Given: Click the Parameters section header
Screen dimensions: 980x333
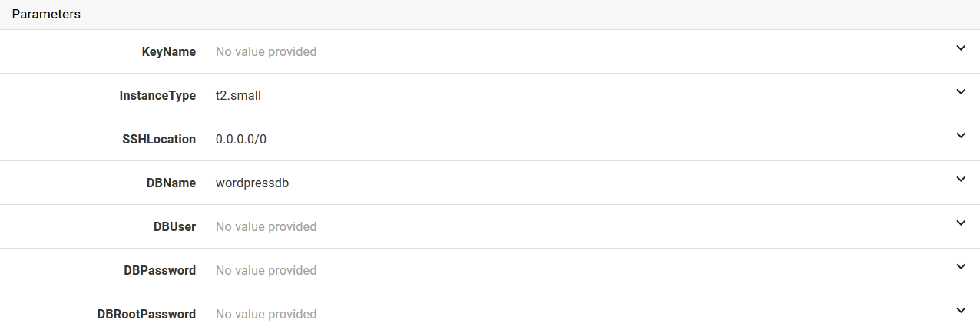Looking at the screenshot, I should (x=46, y=15).
